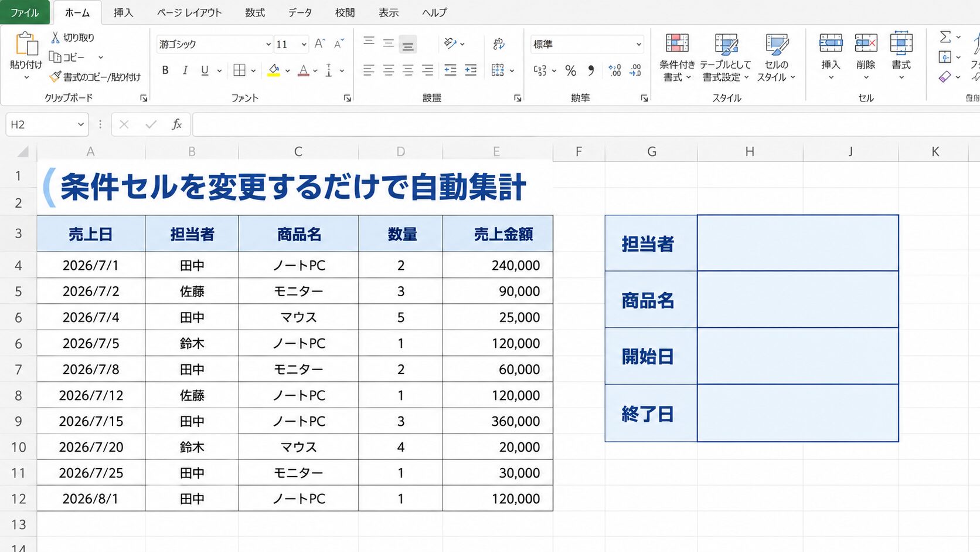
Task: Expand the Name Box dropdown
Action: click(x=81, y=124)
